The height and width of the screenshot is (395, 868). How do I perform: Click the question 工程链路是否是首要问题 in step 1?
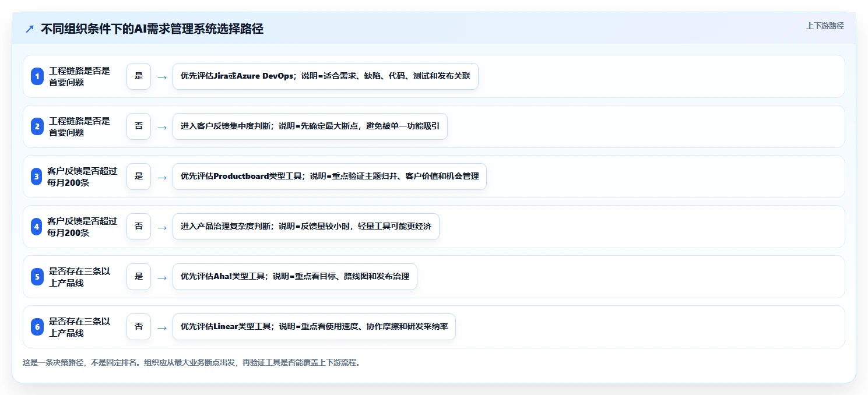(80, 76)
